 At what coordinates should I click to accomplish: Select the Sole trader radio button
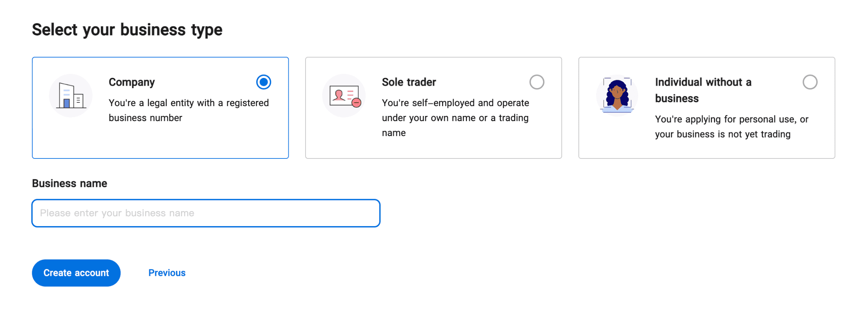tap(536, 82)
